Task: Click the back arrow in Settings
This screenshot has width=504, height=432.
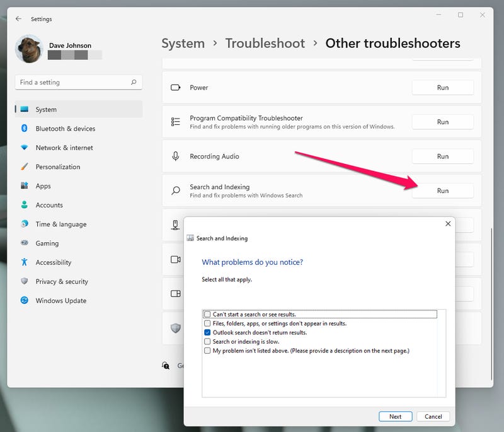Action: click(18, 19)
